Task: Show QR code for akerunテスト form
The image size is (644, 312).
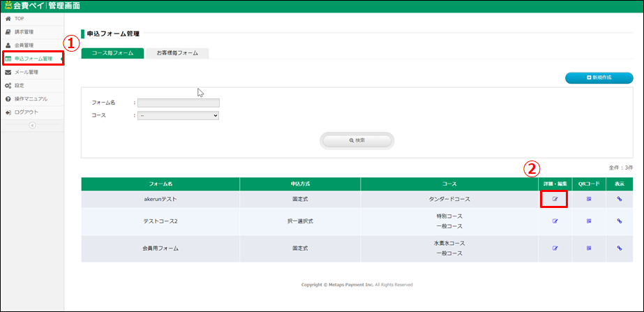Action: pyautogui.click(x=589, y=199)
